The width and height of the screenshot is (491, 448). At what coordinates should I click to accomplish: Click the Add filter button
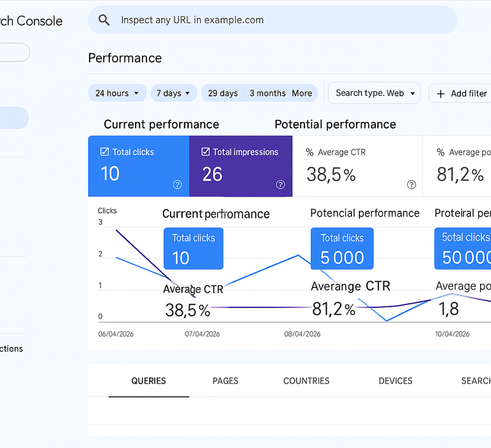[x=460, y=93]
